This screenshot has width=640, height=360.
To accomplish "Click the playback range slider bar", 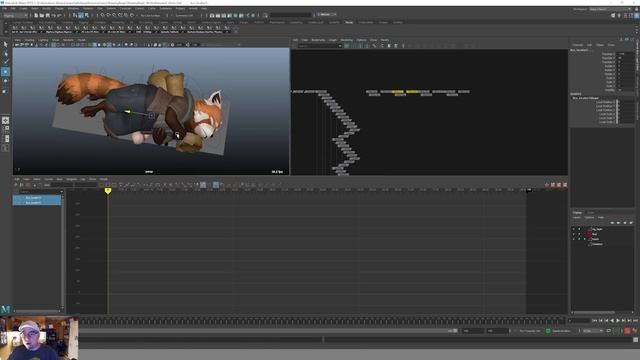I will point(269,331).
